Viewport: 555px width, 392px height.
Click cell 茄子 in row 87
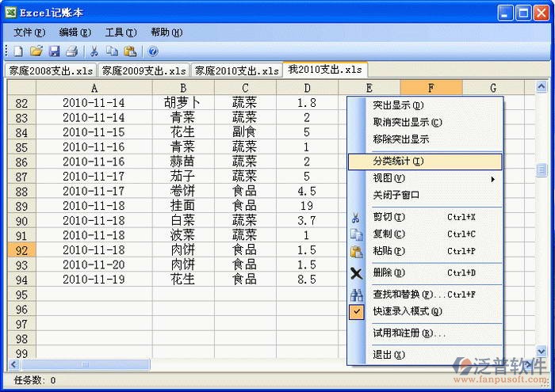click(x=182, y=177)
